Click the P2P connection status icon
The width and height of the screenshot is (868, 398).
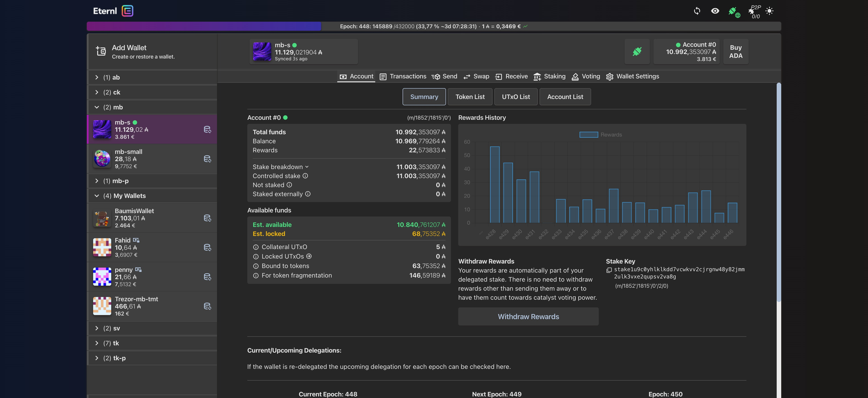point(752,12)
